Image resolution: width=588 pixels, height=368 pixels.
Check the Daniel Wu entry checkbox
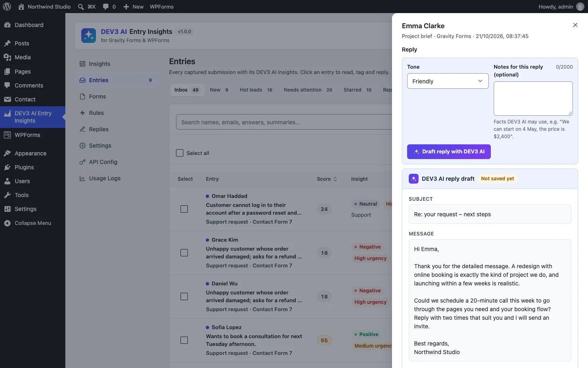(184, 296)
